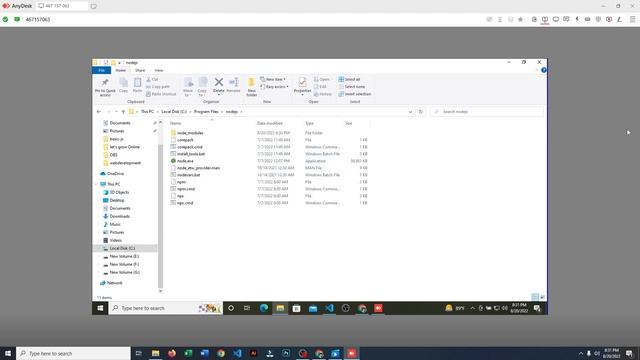This screenshot has height=360, width=640.
Task: Click the remote taskbar search box
Action: tap(165, 308)
